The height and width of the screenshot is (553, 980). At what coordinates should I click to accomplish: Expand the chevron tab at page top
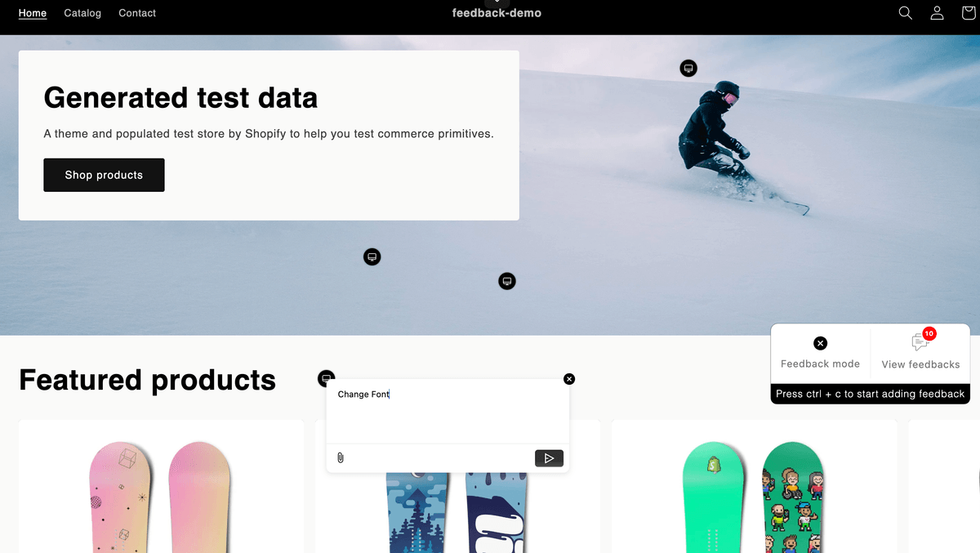[x=497, y=2]
